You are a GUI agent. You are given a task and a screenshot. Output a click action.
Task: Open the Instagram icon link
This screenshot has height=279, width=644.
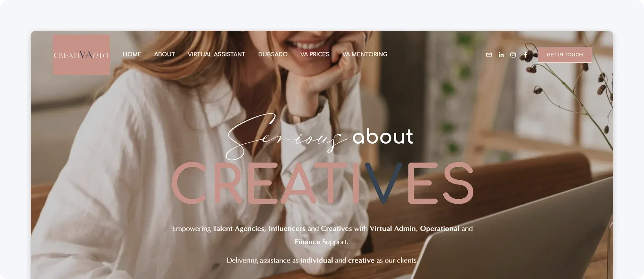(513, 55)
